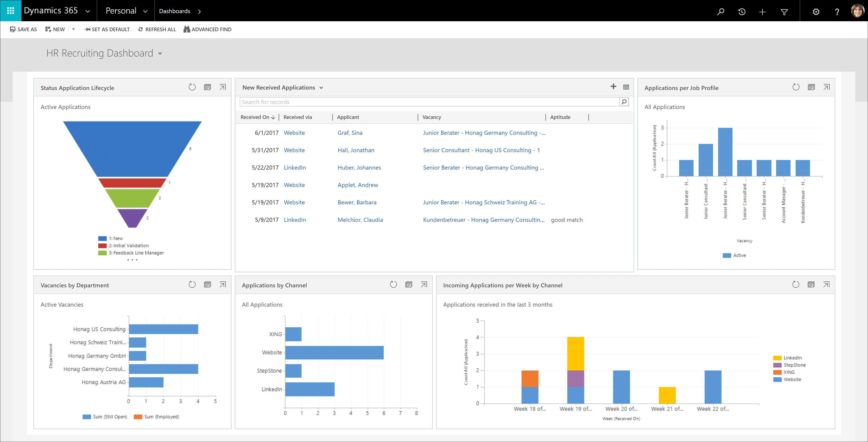The image size is (868, 442).
Task: Expand the New button split arrow
Action: coord(73,29)
